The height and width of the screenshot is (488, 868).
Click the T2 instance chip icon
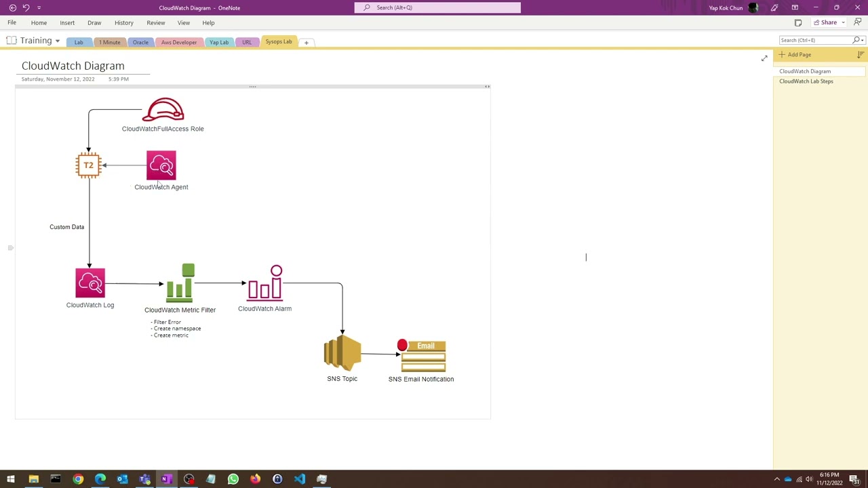[x=89, y=165]
